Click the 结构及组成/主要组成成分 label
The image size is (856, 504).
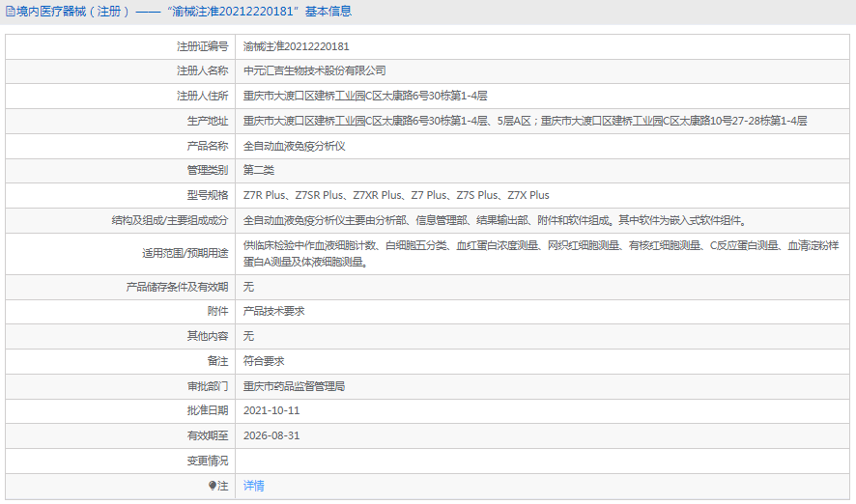(170, 220)
